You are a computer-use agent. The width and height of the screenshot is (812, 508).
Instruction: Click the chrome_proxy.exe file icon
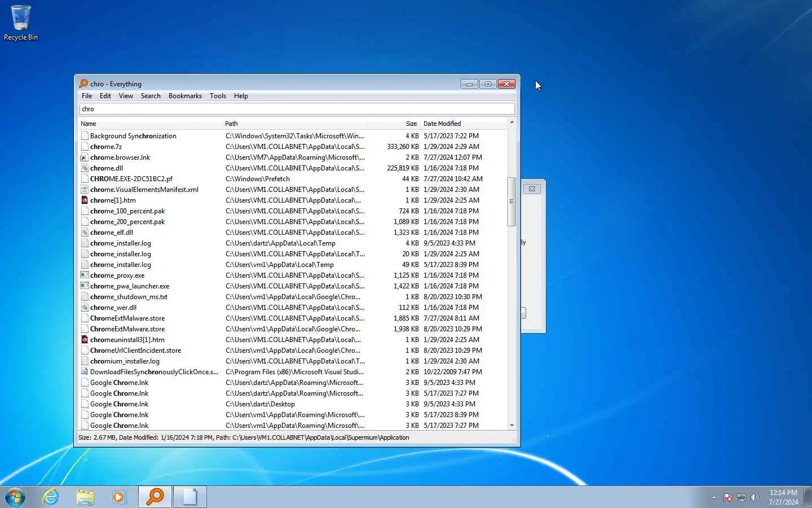85,275
